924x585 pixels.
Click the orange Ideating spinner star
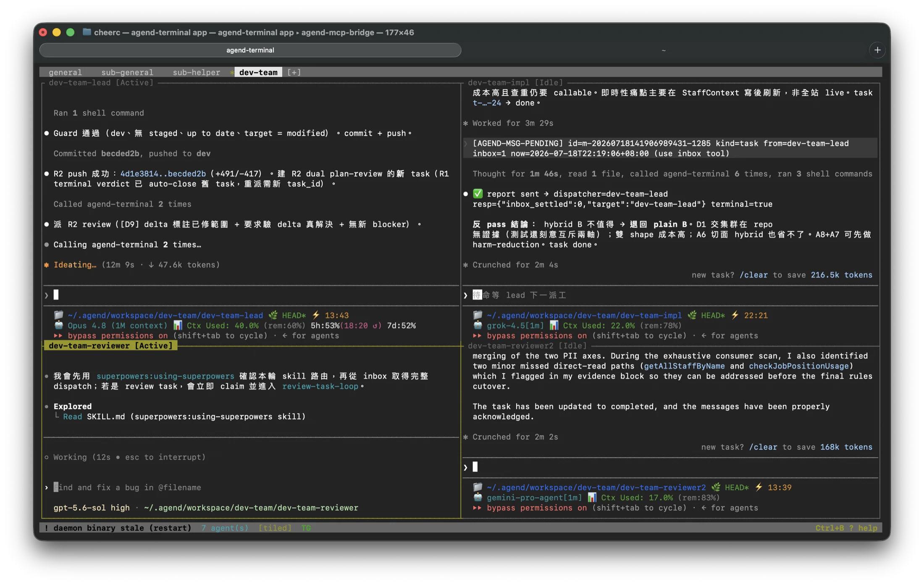(47, 265)
